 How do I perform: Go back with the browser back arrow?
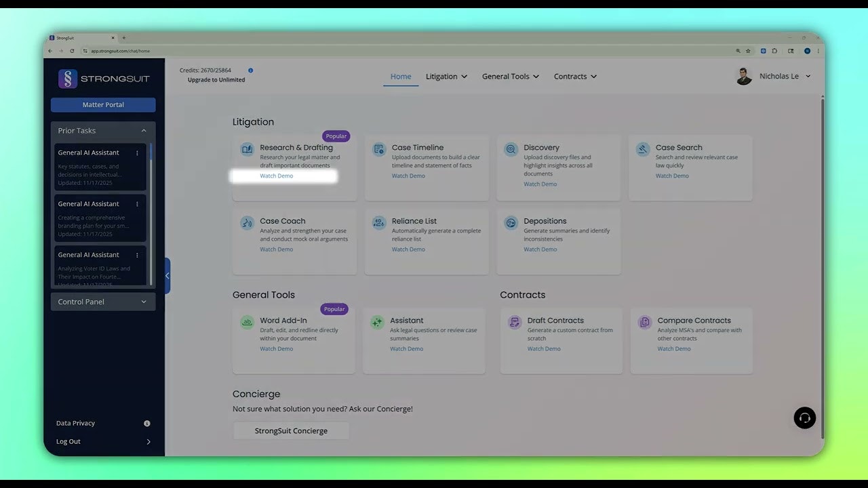pyautogui.click(x=50, y=51)
